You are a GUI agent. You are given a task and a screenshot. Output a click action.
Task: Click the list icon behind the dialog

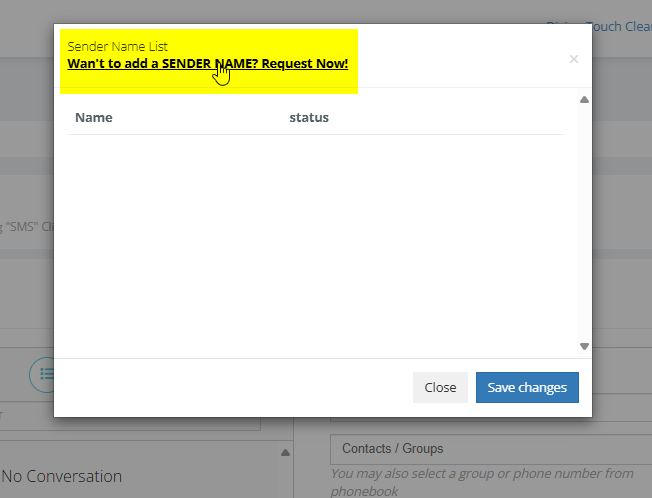(x=42, y=374)
